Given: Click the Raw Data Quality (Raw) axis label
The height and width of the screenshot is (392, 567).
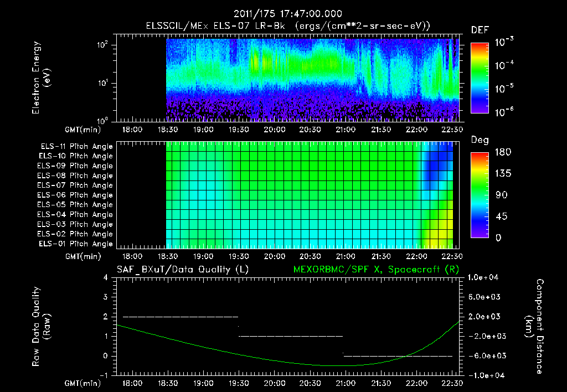Looking at the screenshot, I should pyautogui.click(x=41, y=327).
